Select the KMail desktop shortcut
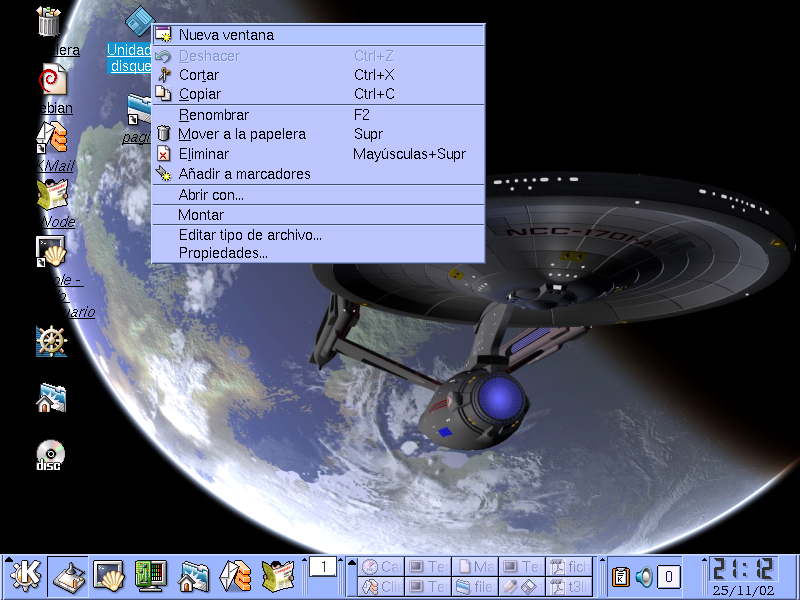 pyautogui.click(x=52, y=138)
